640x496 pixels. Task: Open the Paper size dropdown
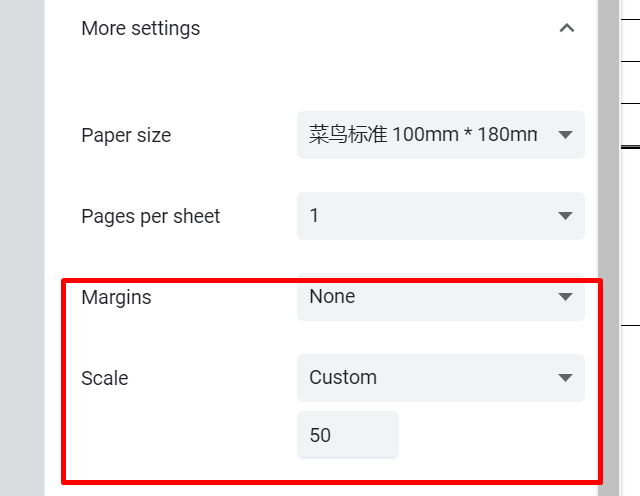coord(440,135)
